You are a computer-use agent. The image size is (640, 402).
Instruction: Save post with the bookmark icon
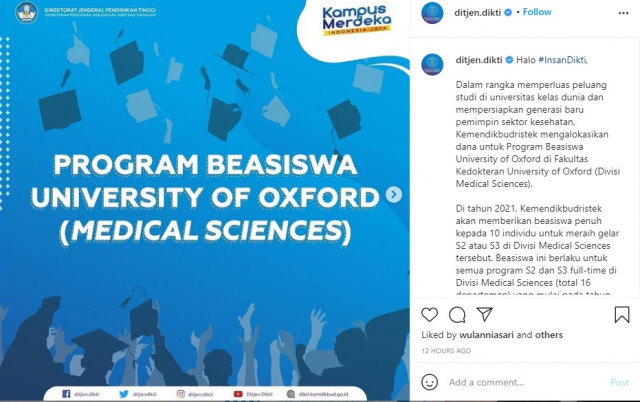point(621,315)
